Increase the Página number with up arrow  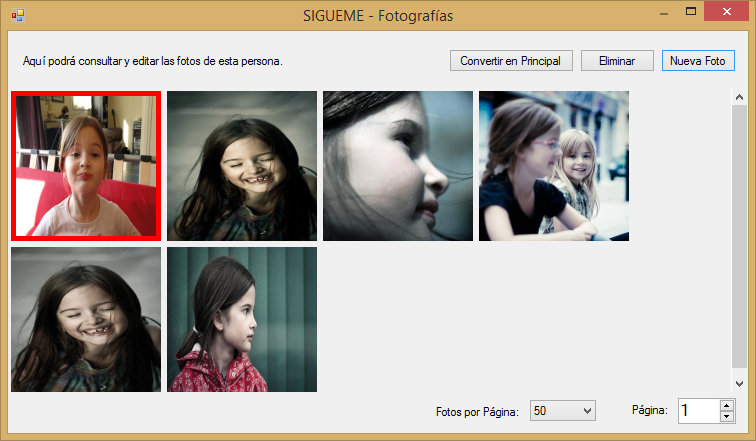tap(727, 405)
